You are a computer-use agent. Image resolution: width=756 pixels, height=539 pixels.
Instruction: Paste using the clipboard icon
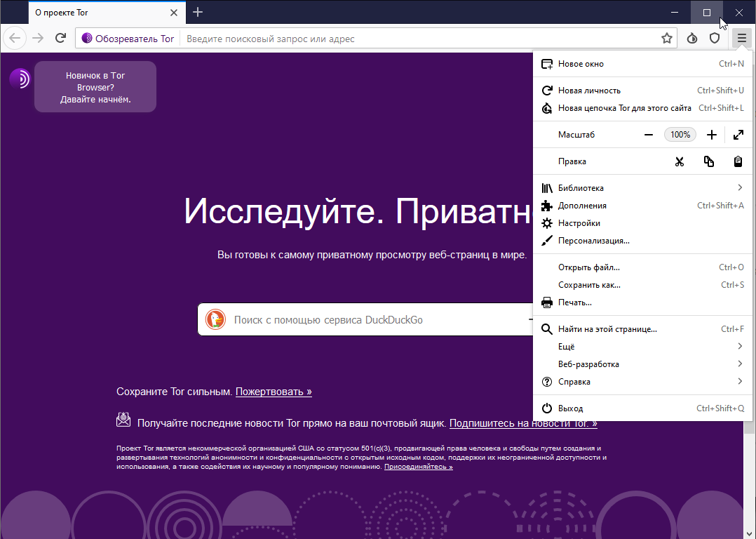(738, 161)
